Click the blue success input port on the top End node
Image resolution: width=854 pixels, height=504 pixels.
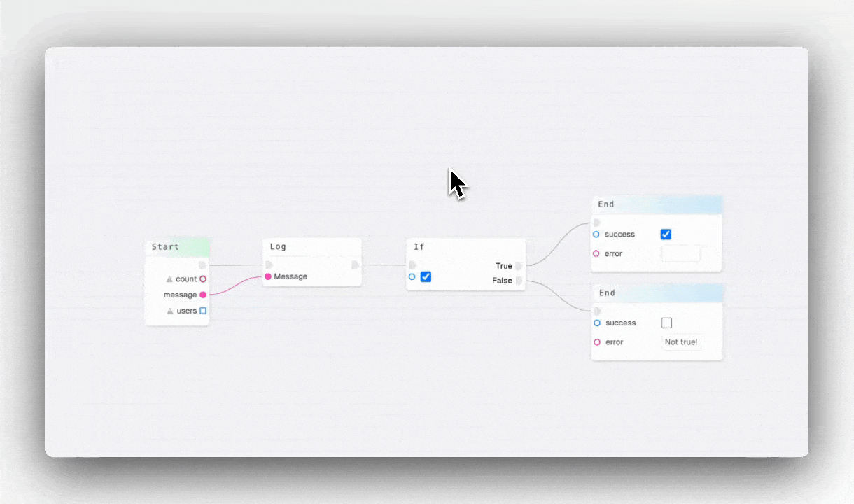point(596,234)
